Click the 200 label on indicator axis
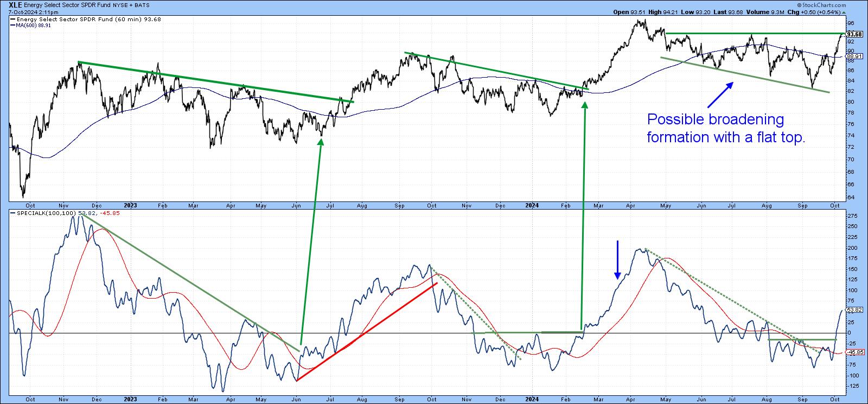The image size is (868, 404). (852, 248)
